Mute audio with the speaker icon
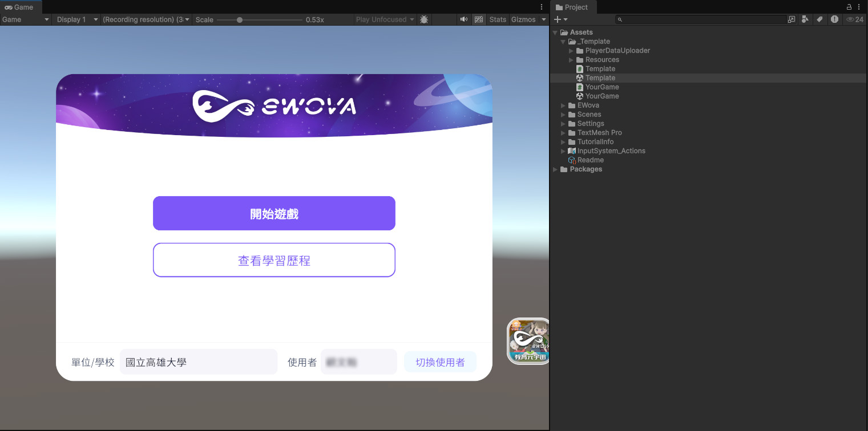 click(464, 19)
